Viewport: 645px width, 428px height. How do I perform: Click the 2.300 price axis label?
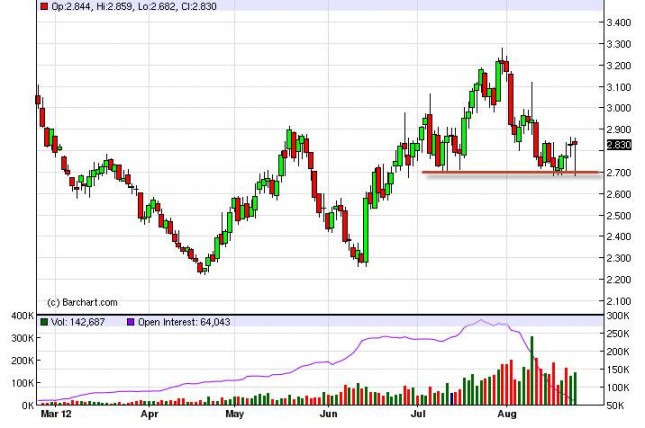coord(619,258)
